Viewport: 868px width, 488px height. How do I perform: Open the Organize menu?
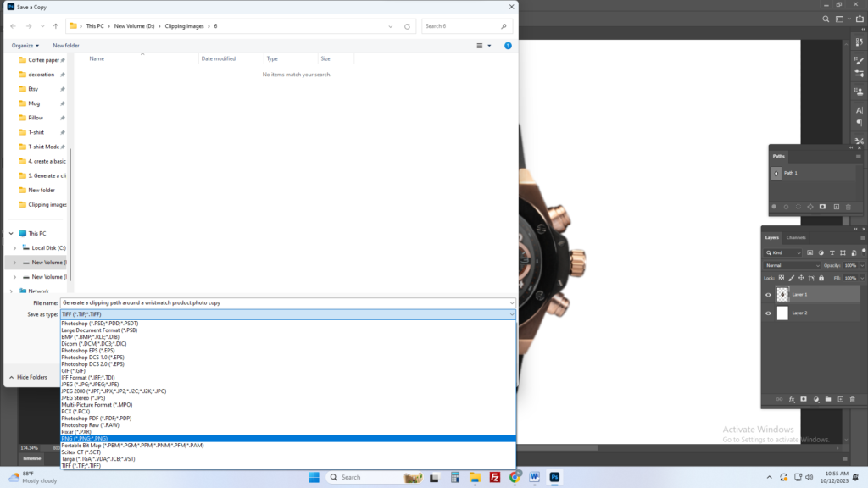click(21, 45)
